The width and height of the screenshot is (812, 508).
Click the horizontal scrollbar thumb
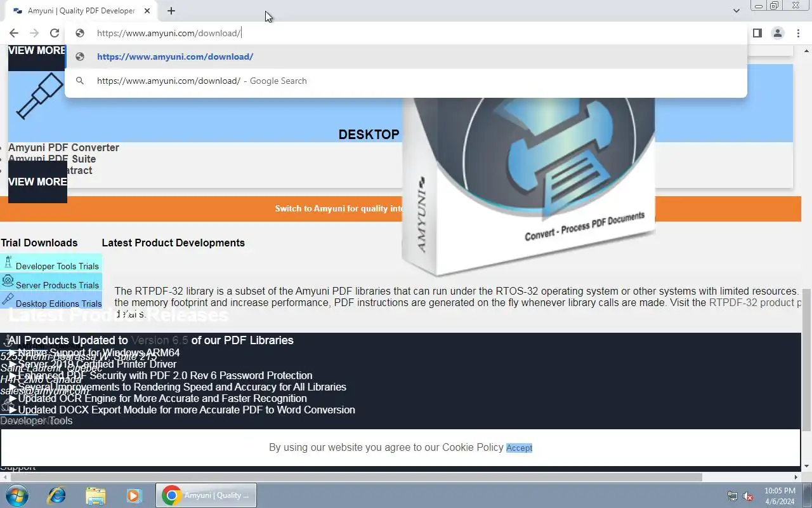[355, 477]
